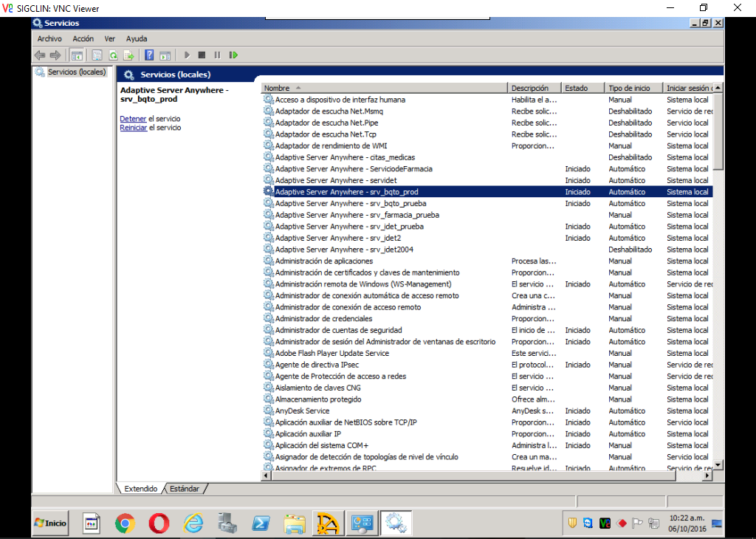Click the Reiniciar service link
The image size is (756, 539).
pyautogui.click(x=134, y=128)
